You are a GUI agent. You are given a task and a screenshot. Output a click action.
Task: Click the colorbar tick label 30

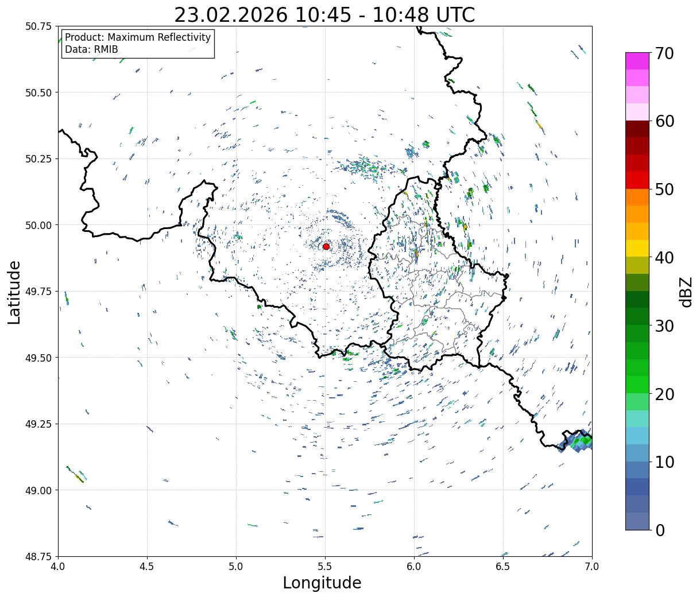(664, 325)
